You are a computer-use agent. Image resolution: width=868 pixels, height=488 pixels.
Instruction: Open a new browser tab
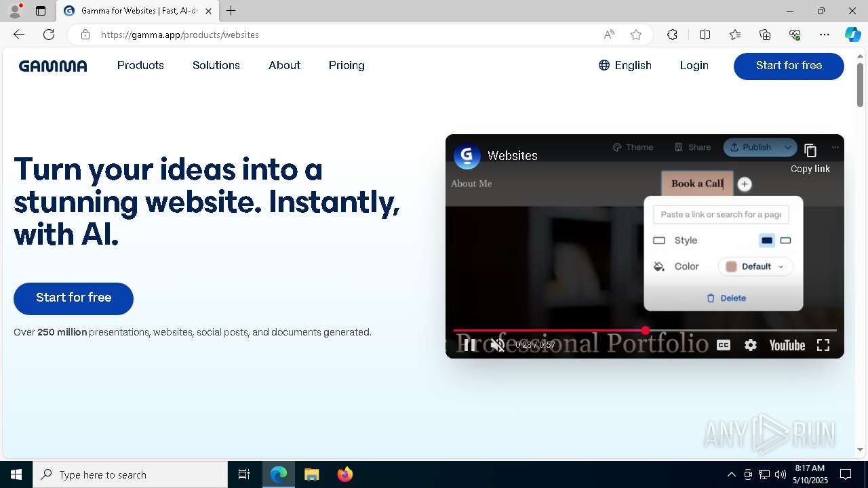click(x=231, y=11)
